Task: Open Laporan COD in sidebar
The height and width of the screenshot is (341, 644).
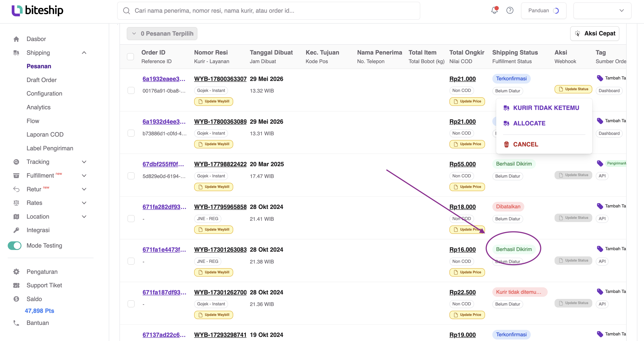Action: (45, 135)
